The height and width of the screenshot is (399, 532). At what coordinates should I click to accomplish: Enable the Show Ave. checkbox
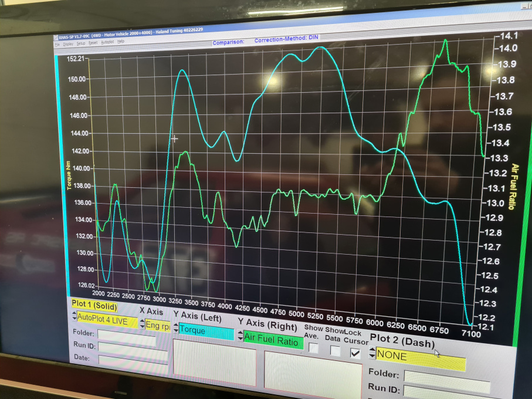click(314, 348)
